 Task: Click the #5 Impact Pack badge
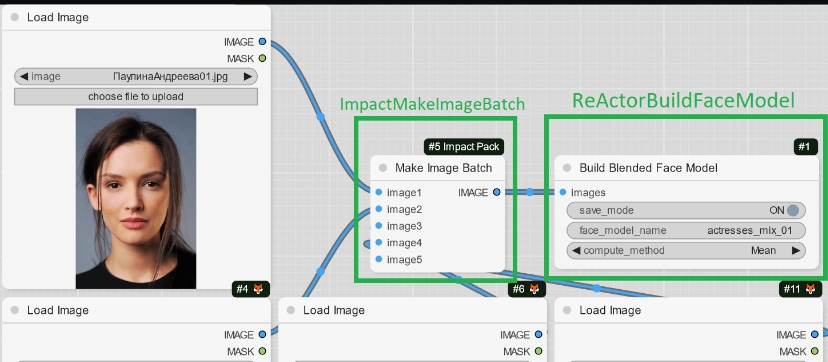click(x=464, y=147)
